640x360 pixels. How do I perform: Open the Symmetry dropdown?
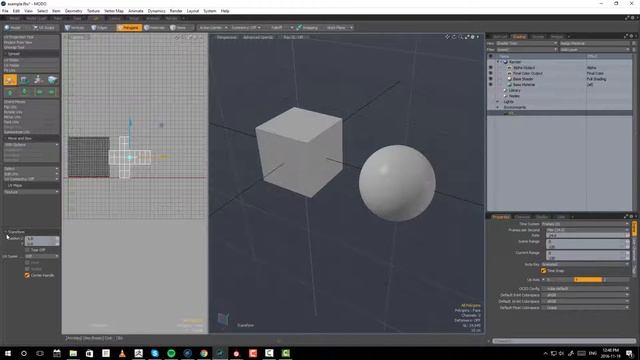pyautogui.click(x=246, y=28)
